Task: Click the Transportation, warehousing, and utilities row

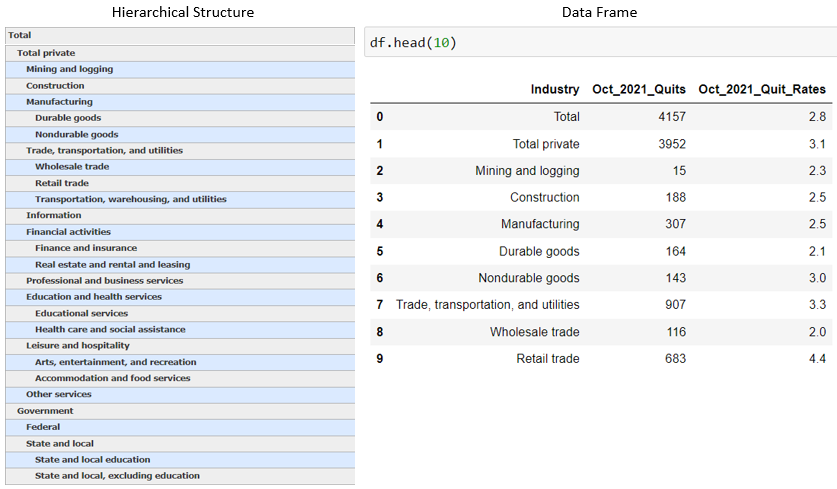Action: (x=130, y=199)
